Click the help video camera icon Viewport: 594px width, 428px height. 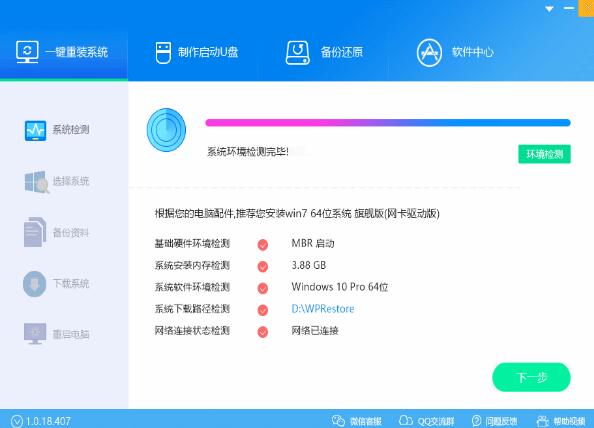(543, 421)
